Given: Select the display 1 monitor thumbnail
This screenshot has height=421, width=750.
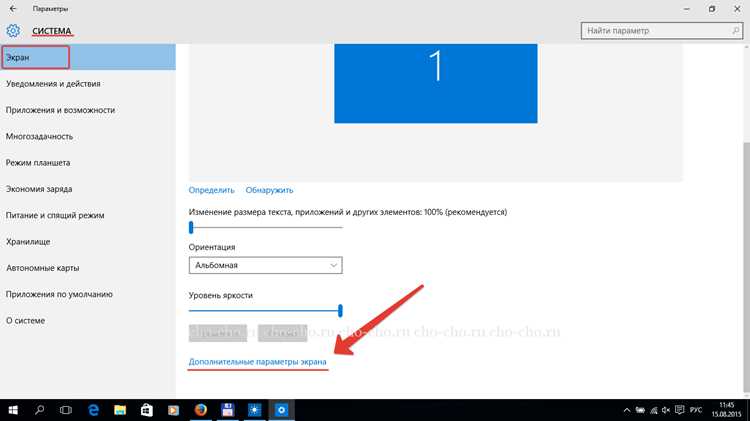Looking at the screenshot, I should pyautogui.click(x=436, y=83).
